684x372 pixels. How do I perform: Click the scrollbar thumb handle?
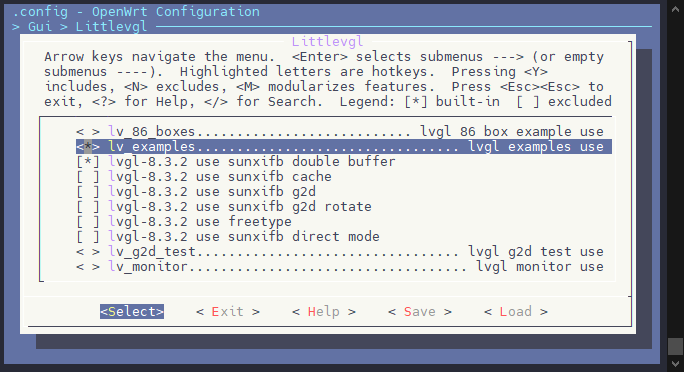(675, 347)
